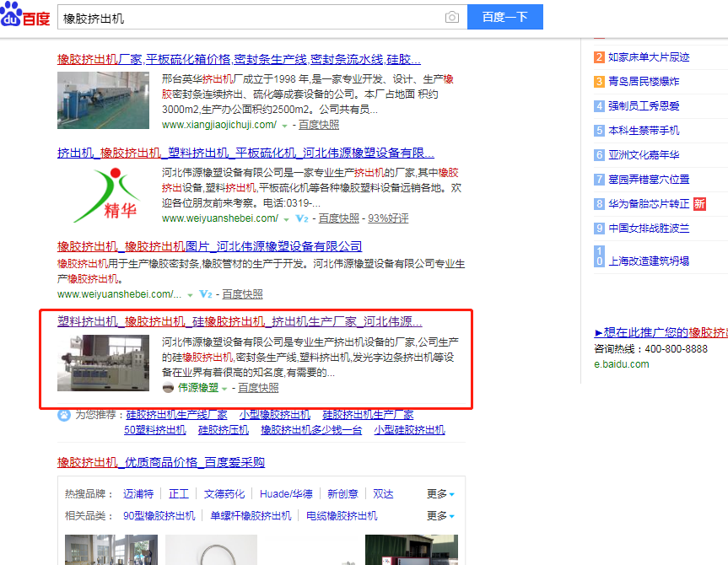
Task: Open suggestion 50塑料挤出机
Action: 155,430
